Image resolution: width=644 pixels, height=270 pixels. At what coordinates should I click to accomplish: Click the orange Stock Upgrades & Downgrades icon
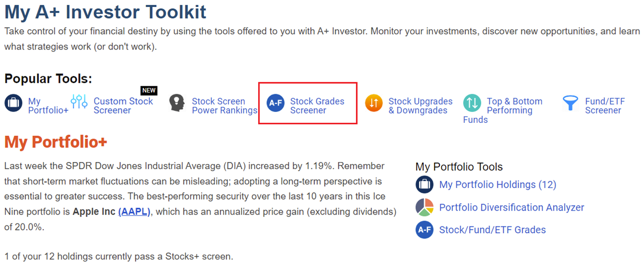point(374,103)
